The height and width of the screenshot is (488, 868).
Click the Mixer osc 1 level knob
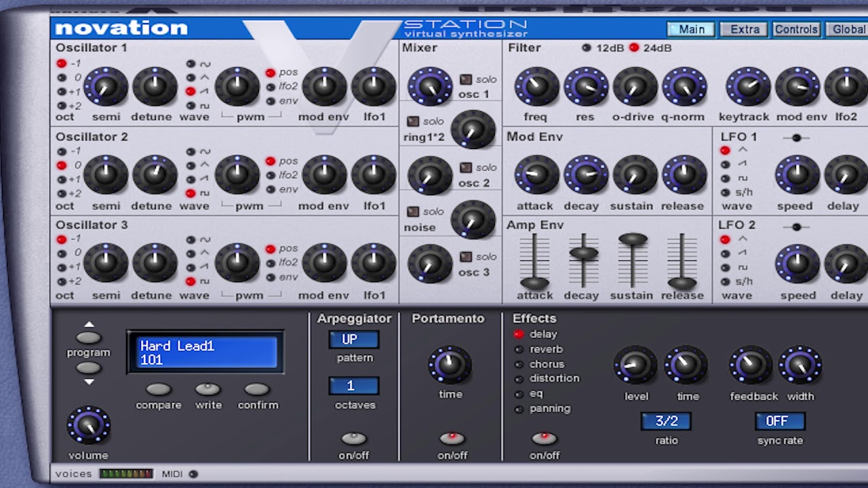coord(430,86)
